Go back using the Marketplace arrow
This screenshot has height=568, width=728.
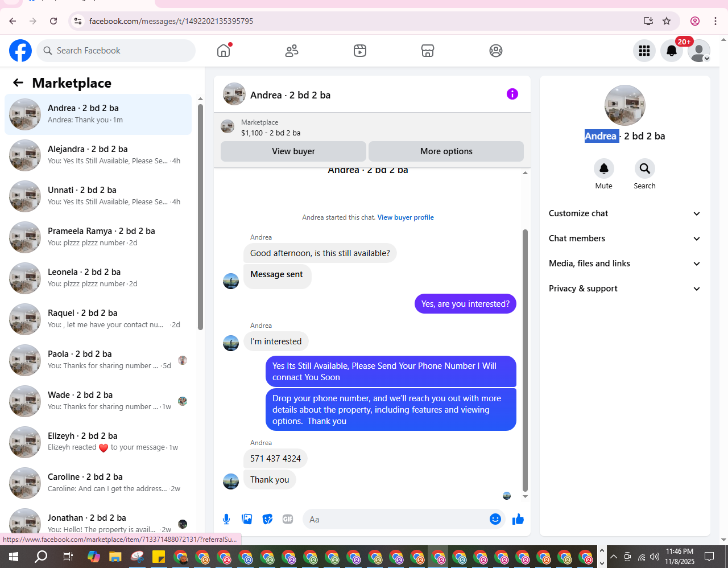(x=18, y=83)
